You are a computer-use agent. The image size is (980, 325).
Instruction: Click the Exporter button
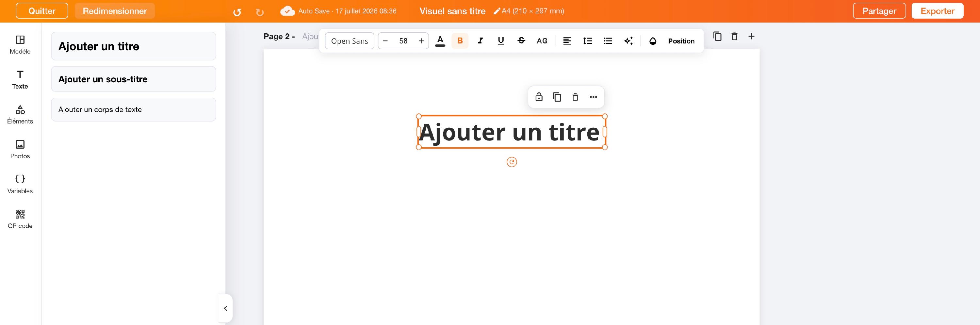[937, 11]
